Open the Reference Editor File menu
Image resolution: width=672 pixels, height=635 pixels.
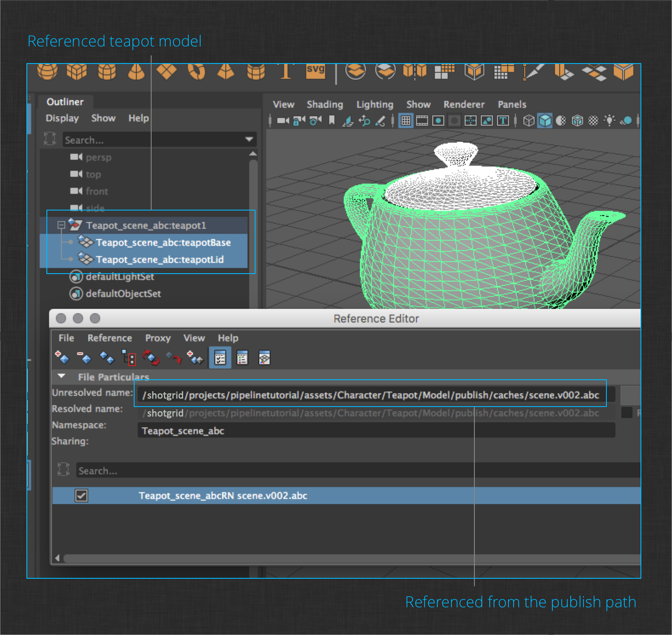[66, 338]
